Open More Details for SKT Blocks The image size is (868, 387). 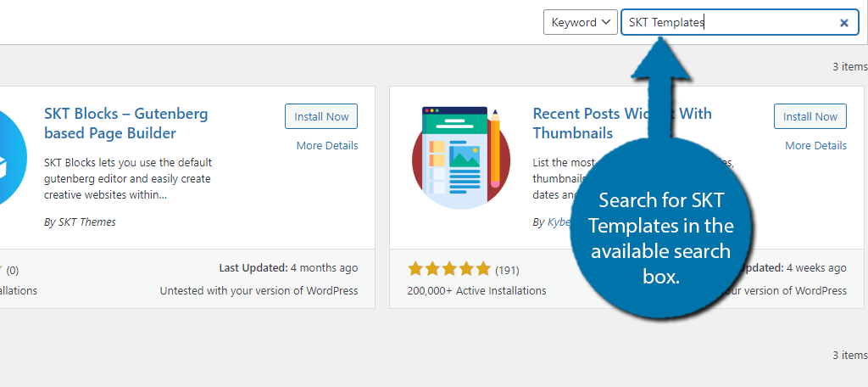point(327,146)
